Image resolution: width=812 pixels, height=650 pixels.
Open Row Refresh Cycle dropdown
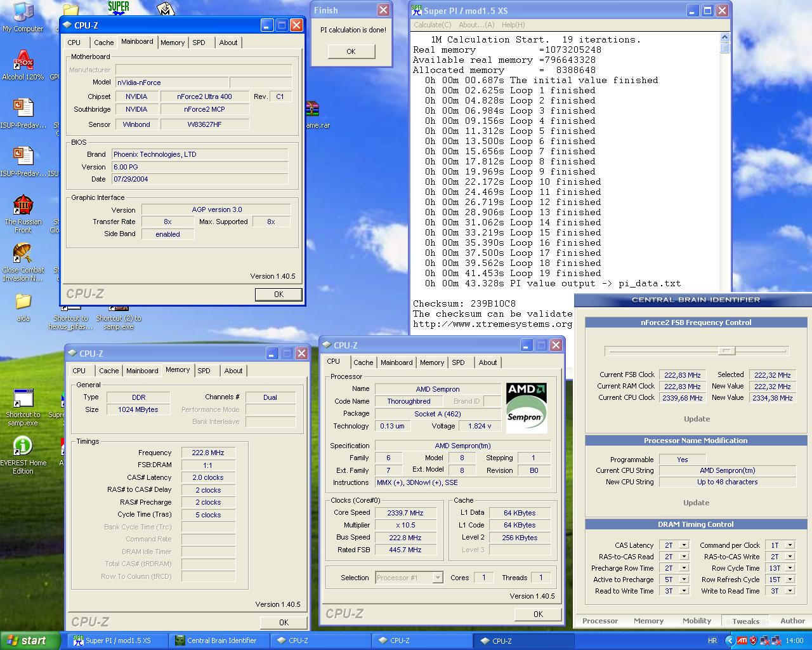click(790, 580)
